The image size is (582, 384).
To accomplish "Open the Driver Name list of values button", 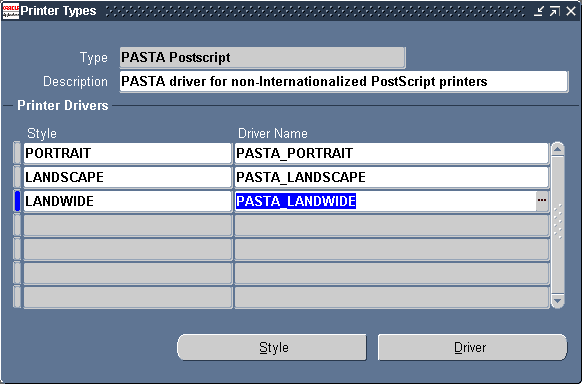I will tap(542, 201).
